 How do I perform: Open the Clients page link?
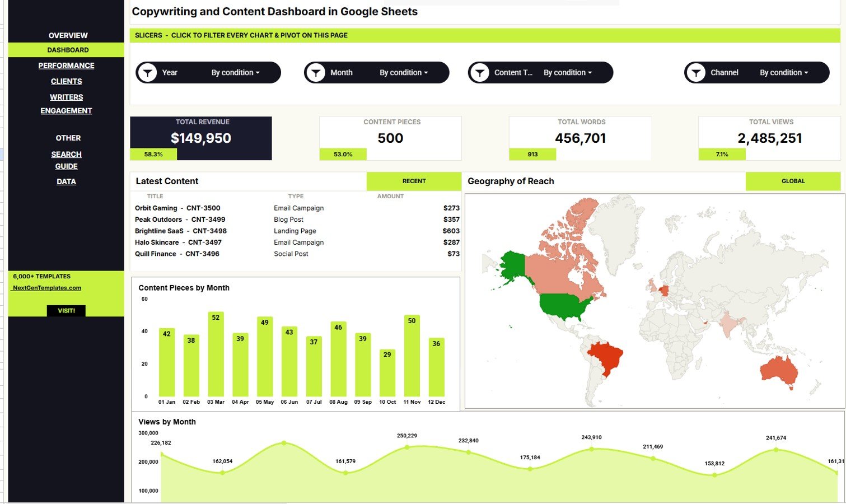[66, 81]
